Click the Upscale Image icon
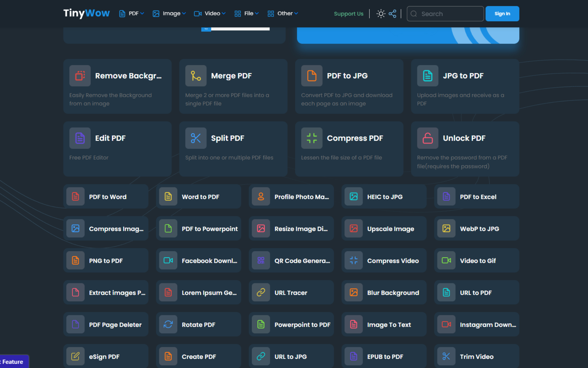 [x=354, y=228]
